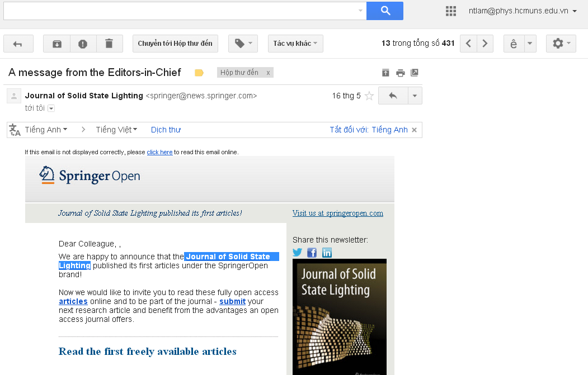Open account menu ntlam@phys.hcmuns.edu.vn
Image resolution: width=588 pixels, height=375 pixels.
[x=523, y=11]
